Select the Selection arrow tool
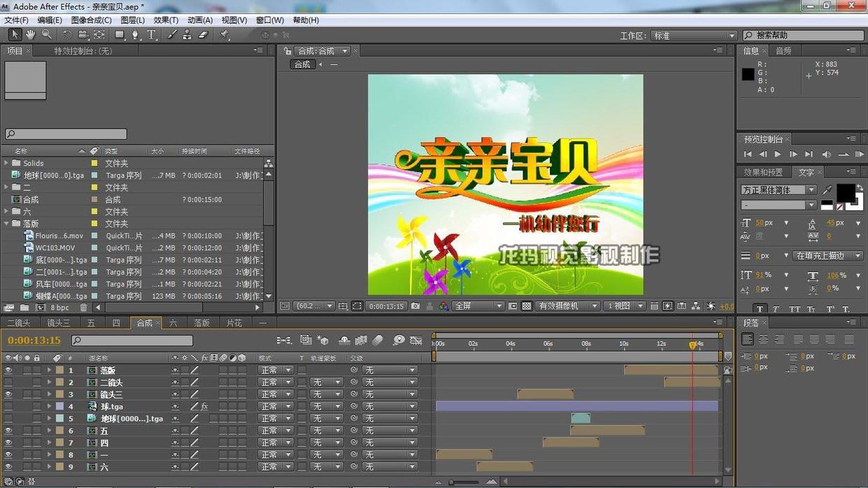 (x=15, y=35)
